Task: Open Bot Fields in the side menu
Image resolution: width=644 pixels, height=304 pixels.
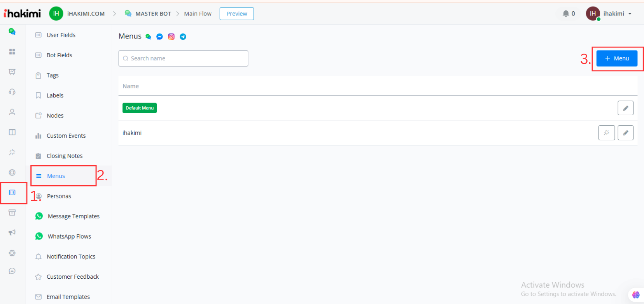Action: pos(59,55)
